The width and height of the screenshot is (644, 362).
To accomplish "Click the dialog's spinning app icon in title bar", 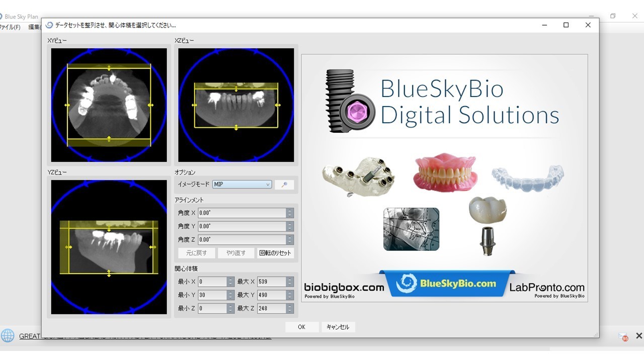I will click(49, 25).
